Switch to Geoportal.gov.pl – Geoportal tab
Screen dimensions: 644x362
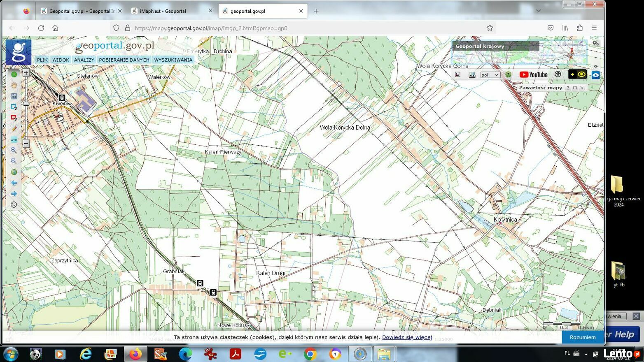click(81, 11)
